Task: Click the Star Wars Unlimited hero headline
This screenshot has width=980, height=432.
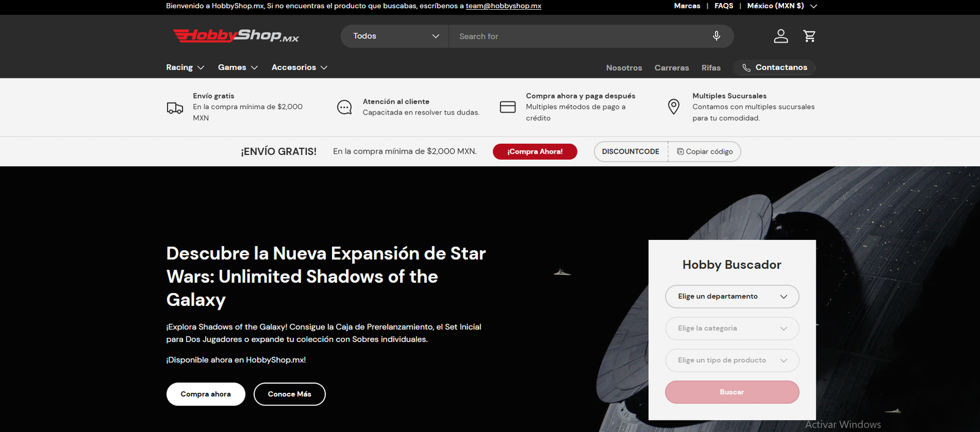Action: (x=326, y=277)
